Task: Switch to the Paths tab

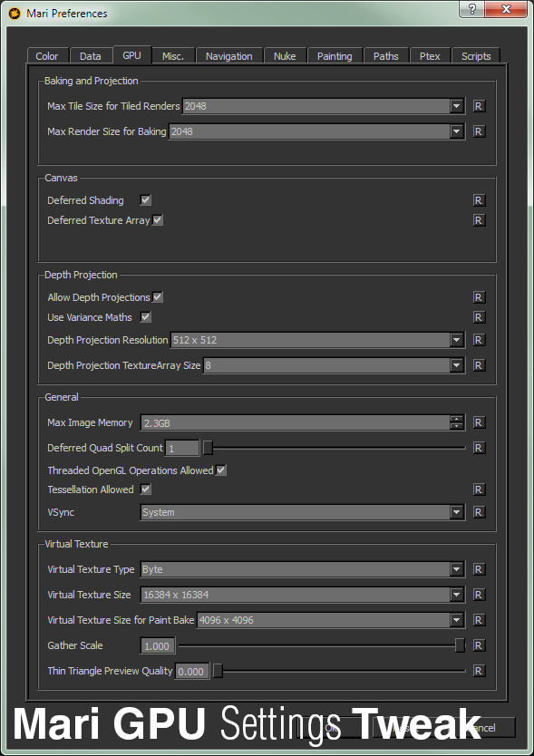Action: point(386,56)
